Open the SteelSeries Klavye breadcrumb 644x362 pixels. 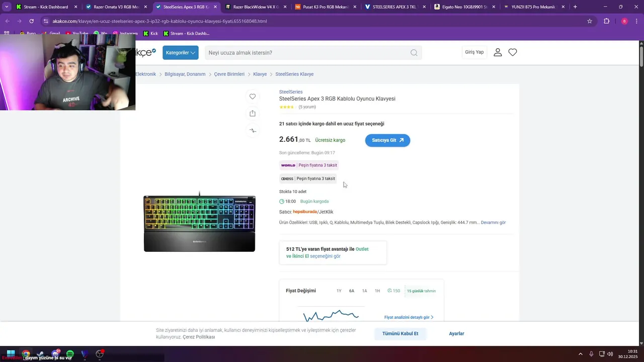[294, 74]
